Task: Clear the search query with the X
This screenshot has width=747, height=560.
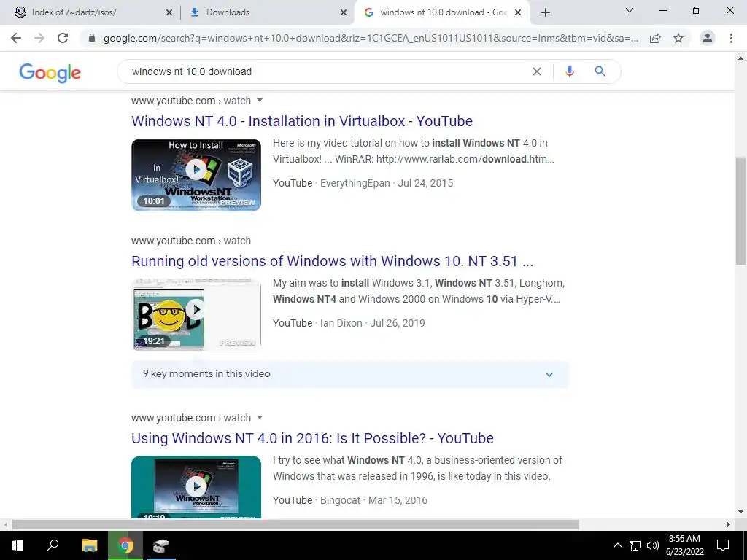Action: click(x=536, y=71)
